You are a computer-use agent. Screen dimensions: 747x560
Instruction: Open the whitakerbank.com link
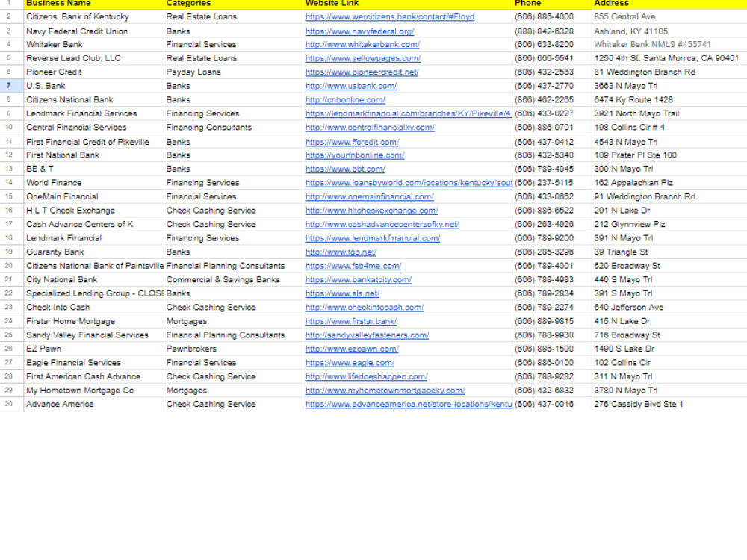pos(362,44)
